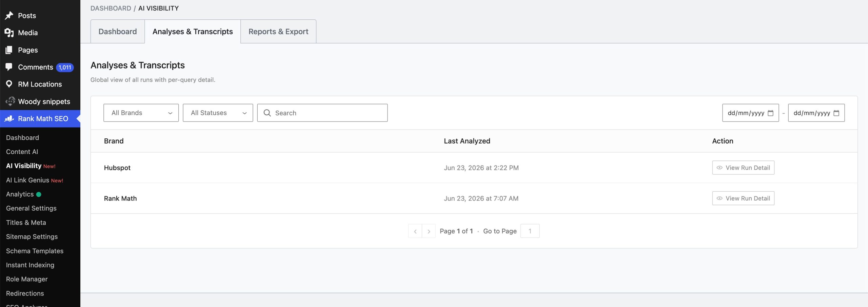Open Titles & Meta submenu link
The image size is (868, 307).
[26, 223]
